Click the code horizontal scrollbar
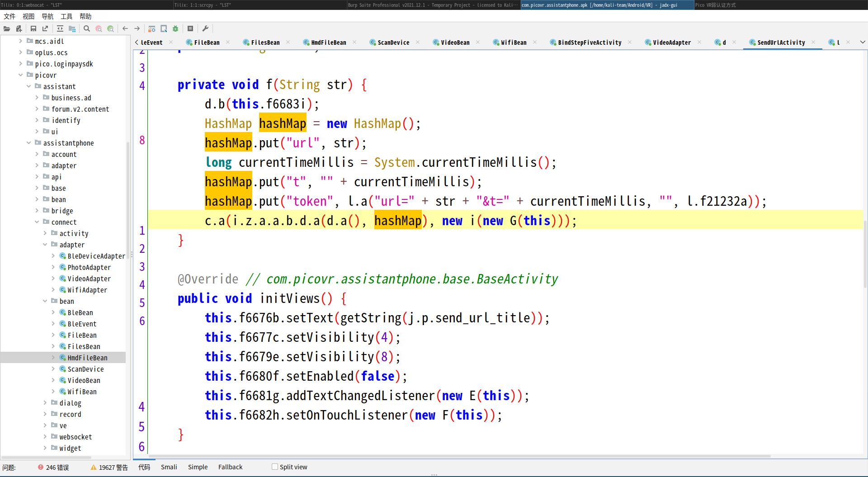This screenshot has width=868, height=477. [x=460, y=456]
